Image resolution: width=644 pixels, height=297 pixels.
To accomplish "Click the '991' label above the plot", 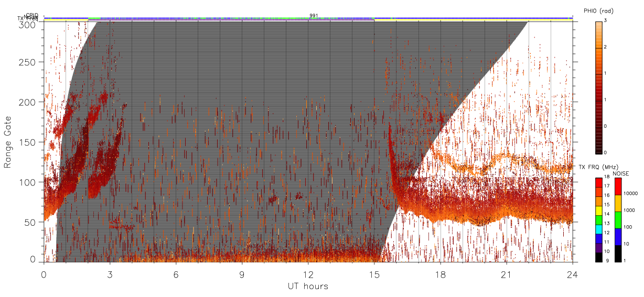I will click(x=314, y=16).
